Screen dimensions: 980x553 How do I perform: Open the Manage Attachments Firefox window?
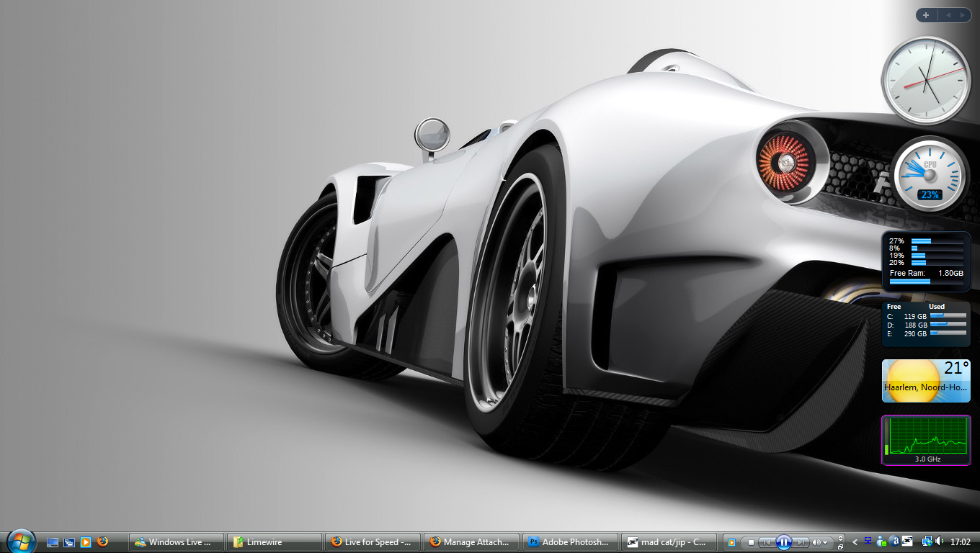[x=471, y=542]
